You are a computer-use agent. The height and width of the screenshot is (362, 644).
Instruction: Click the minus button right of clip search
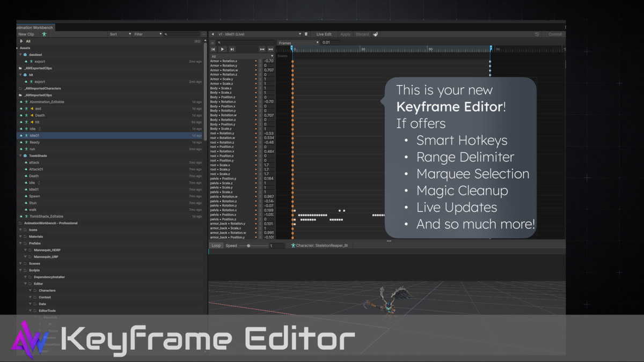point(203,34)
